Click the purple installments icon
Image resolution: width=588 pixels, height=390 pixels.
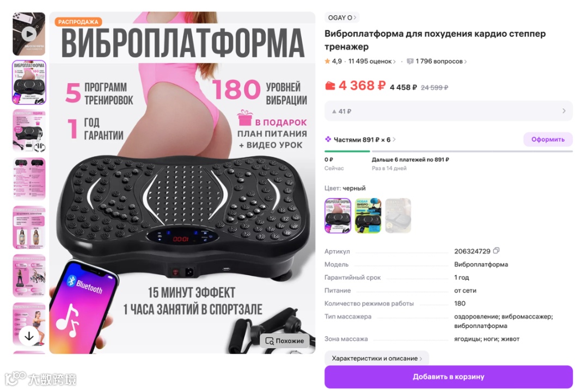coord(328,139)
